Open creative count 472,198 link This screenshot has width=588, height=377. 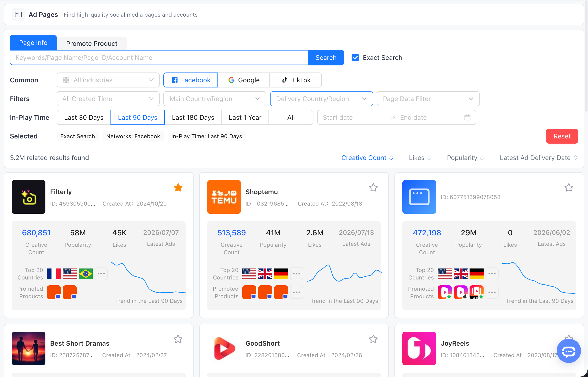[427, 232]
